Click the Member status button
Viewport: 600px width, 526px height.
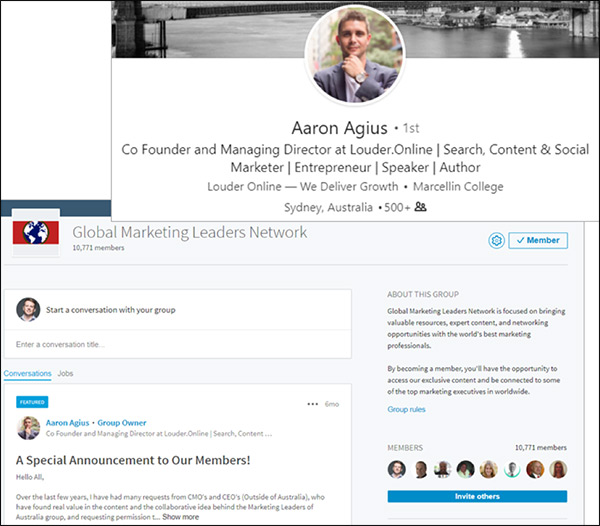(538, 241)
